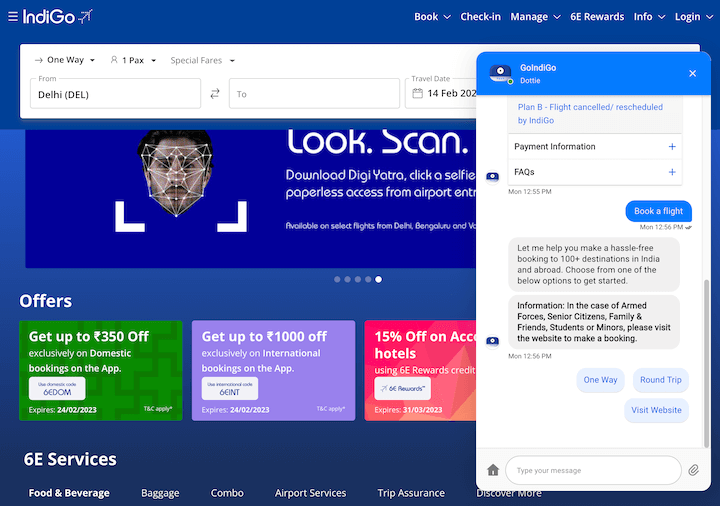720x506 pixels.
Task: Click the Dottie chatbot avatar in header
Action: [x=501, y=73]
